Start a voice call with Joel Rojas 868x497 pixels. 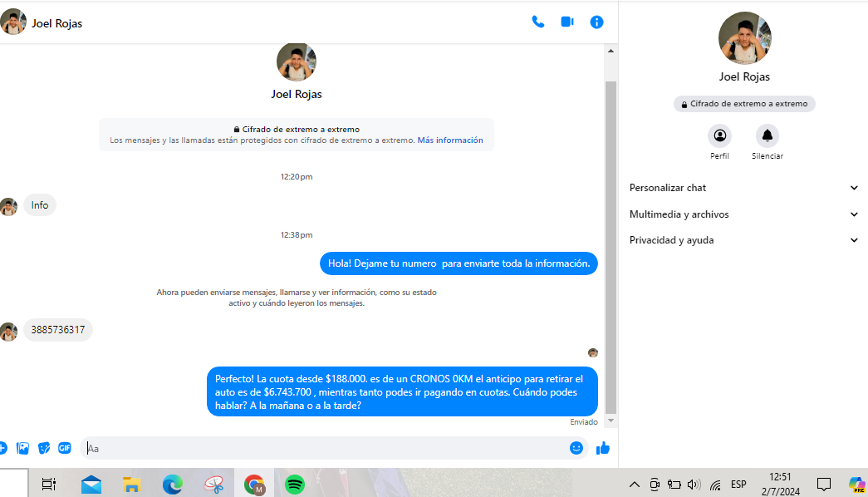537,22
